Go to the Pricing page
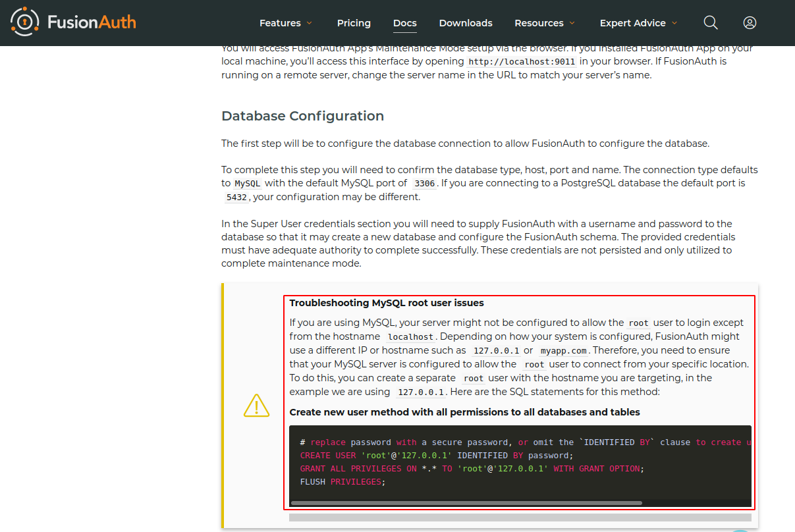 click(354, 23)
